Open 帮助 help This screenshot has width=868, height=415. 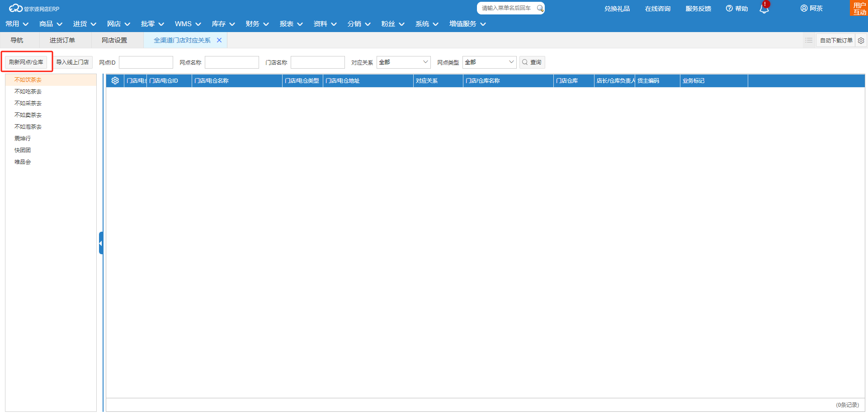click(x=737, y=9)
